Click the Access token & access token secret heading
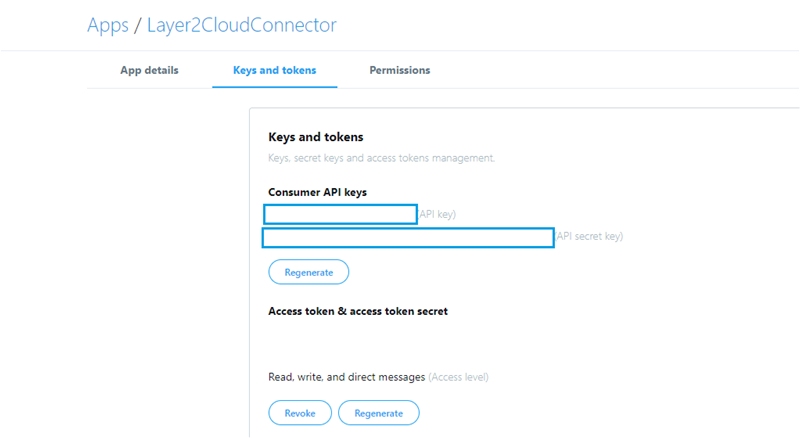The image size is (800, 438). 357,311
